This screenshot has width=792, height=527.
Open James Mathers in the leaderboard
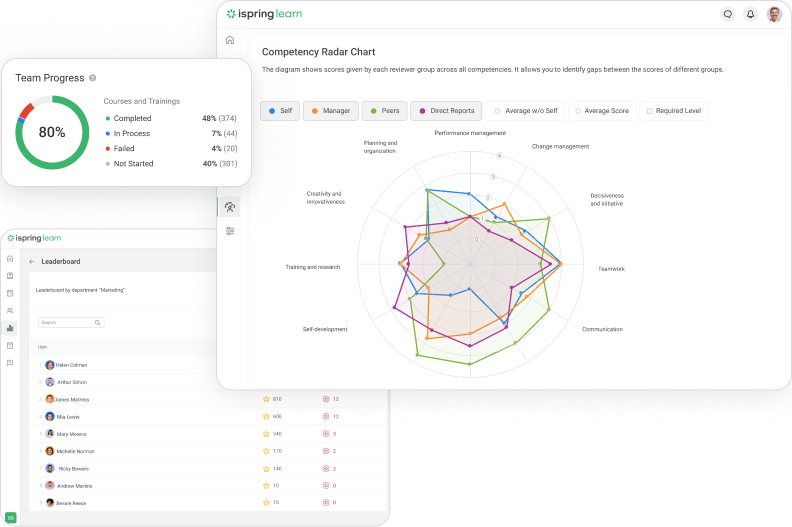73,400
